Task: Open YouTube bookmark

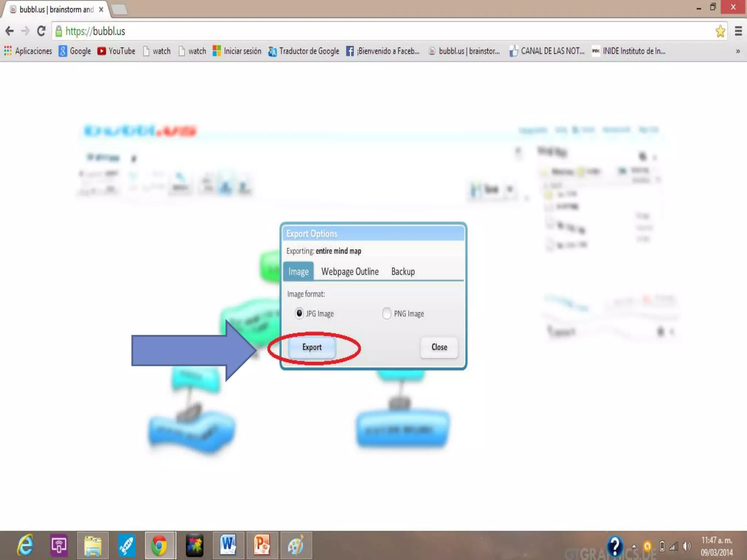Action: [116, 51]
